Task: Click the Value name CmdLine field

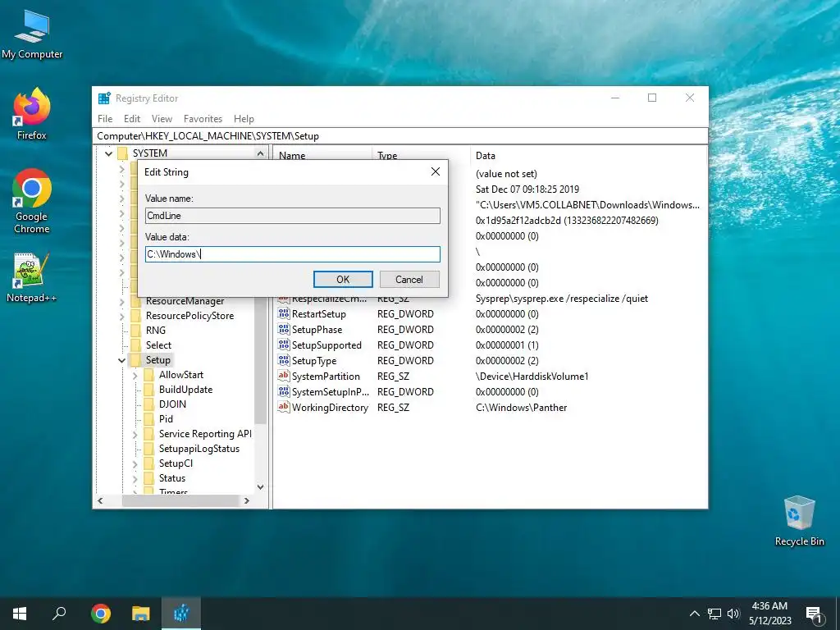Action: point(293,216)
